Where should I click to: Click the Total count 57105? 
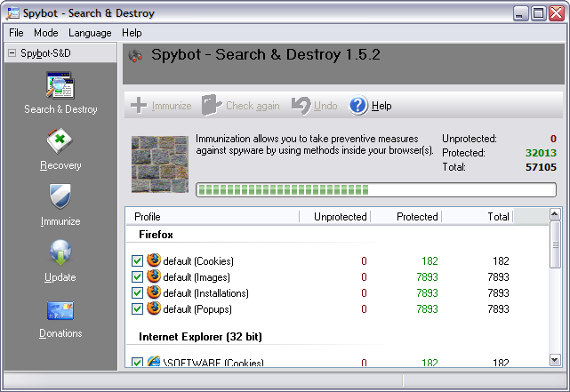[541, 167]
